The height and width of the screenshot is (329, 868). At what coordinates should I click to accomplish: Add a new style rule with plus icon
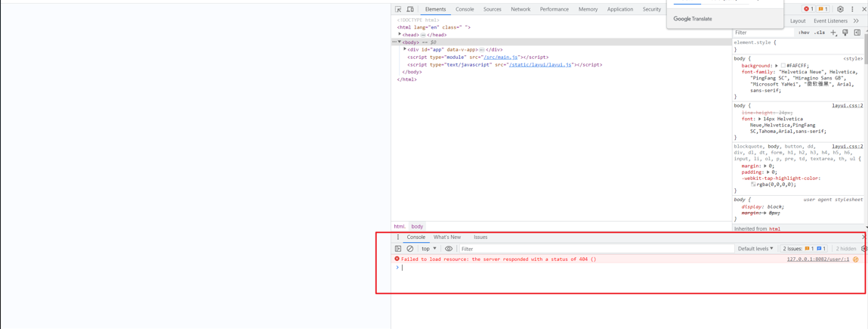tap(833, 33)
